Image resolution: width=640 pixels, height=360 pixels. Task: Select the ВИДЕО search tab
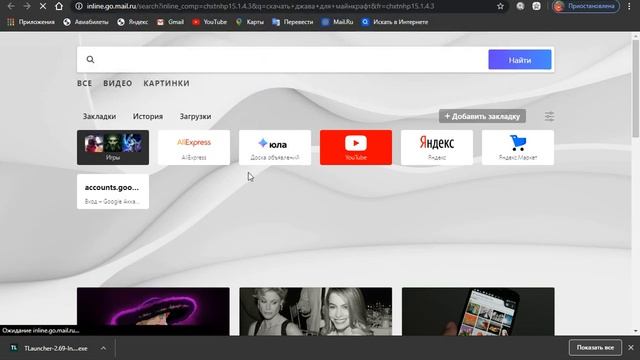click(118, 83)
